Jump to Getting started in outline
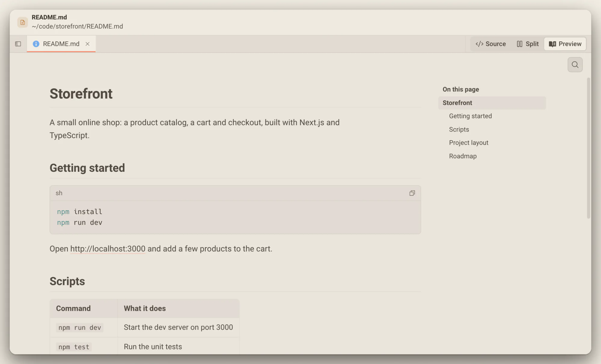 pyautogui.click(x=470, y=116)
